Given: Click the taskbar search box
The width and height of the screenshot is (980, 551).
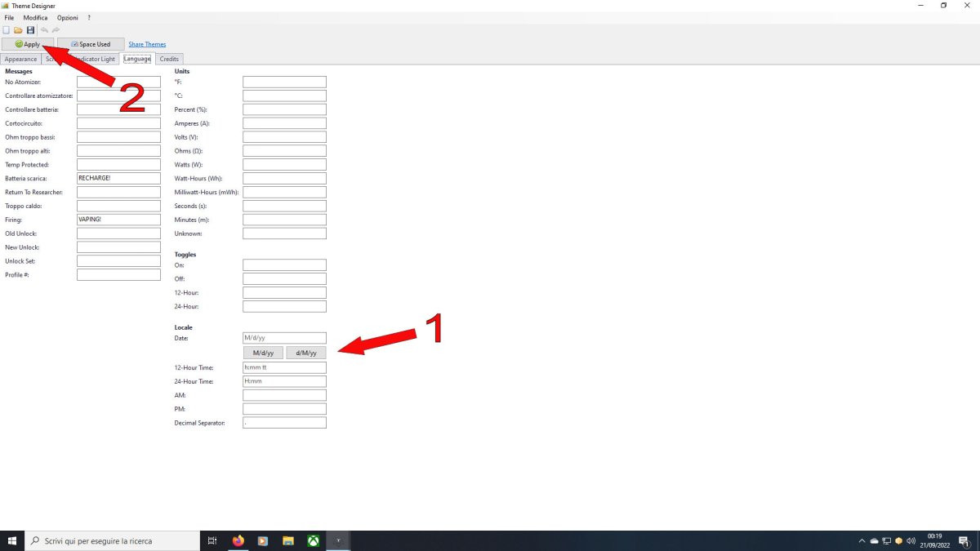Looking at the screenshot, I should click(x=112, y=540).
